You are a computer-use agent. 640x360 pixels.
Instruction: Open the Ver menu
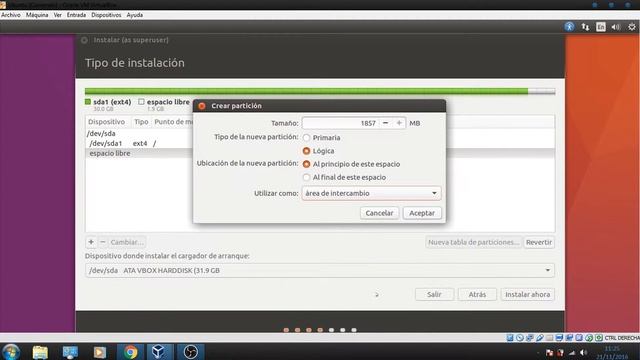pyautogui.click(x=58, y=15)
